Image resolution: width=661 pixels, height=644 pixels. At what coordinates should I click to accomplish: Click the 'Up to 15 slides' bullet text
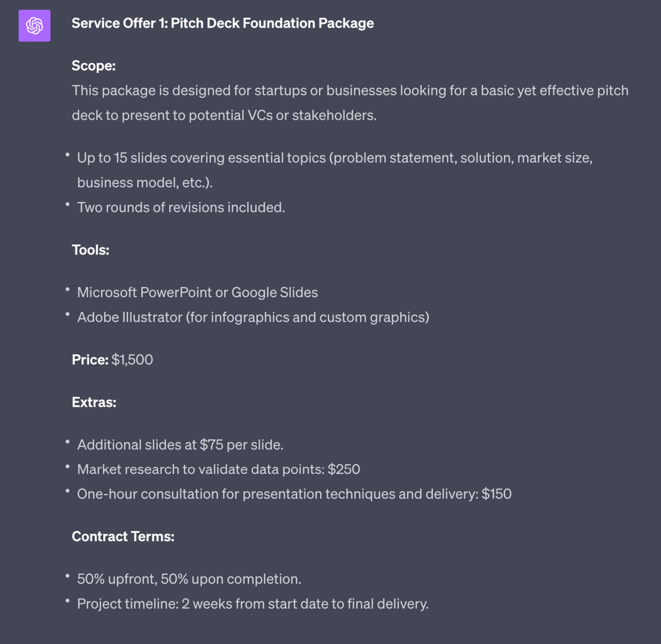tap(335, 158)
